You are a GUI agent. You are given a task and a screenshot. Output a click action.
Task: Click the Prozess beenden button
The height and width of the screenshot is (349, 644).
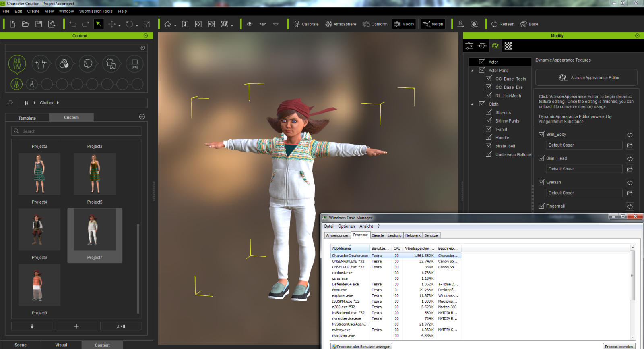click(x=619, y=346)
